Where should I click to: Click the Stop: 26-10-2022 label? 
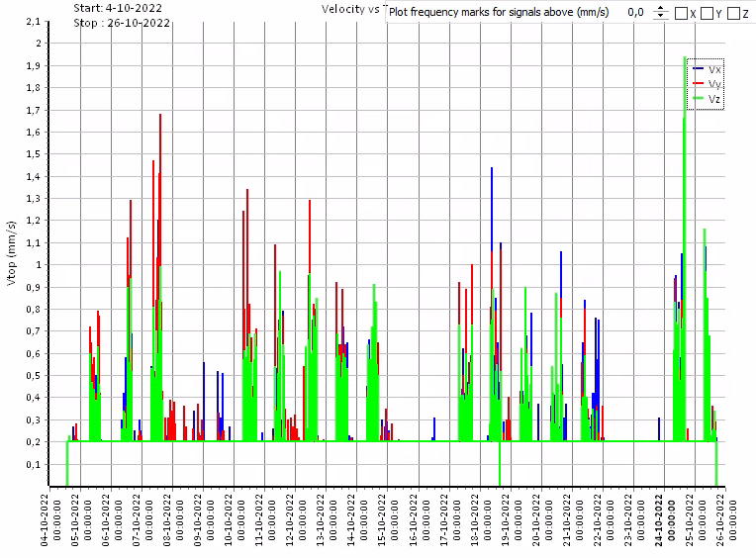tap(121, 22)
